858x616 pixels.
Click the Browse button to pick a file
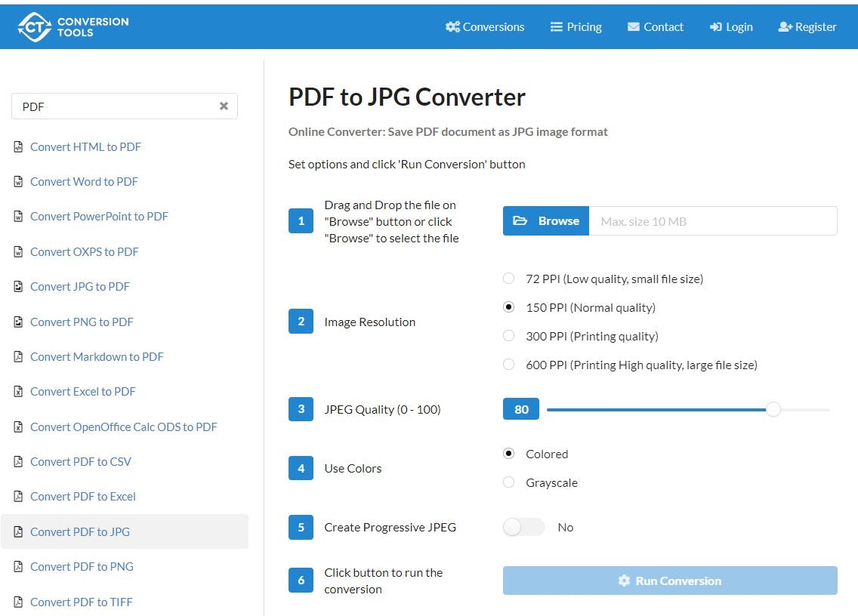545,220
